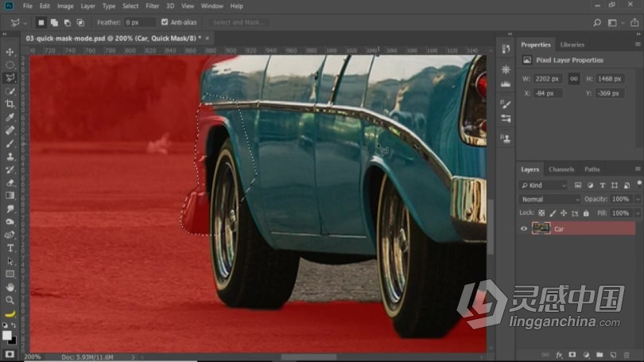The width and height of the screenshot is (644, 362).
Task: Select the Elliptical Marquee tool
Action: (x=10, y=65)
